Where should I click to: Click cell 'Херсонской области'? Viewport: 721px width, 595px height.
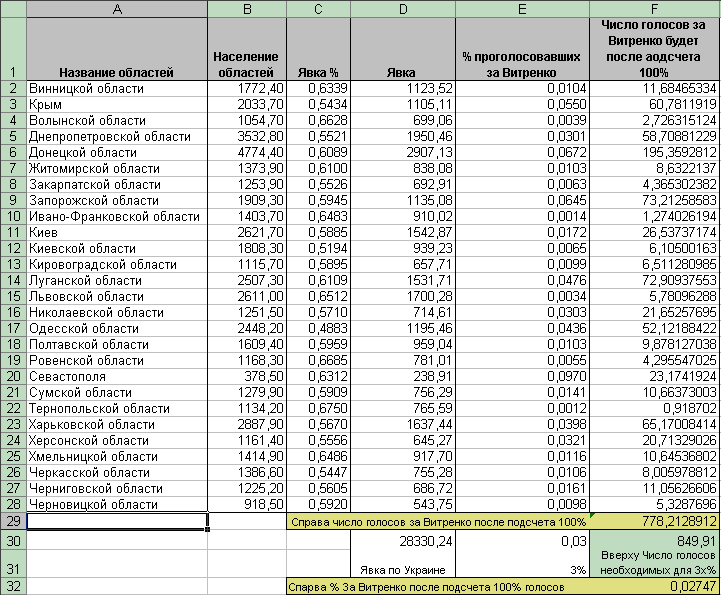pos(117,441)
